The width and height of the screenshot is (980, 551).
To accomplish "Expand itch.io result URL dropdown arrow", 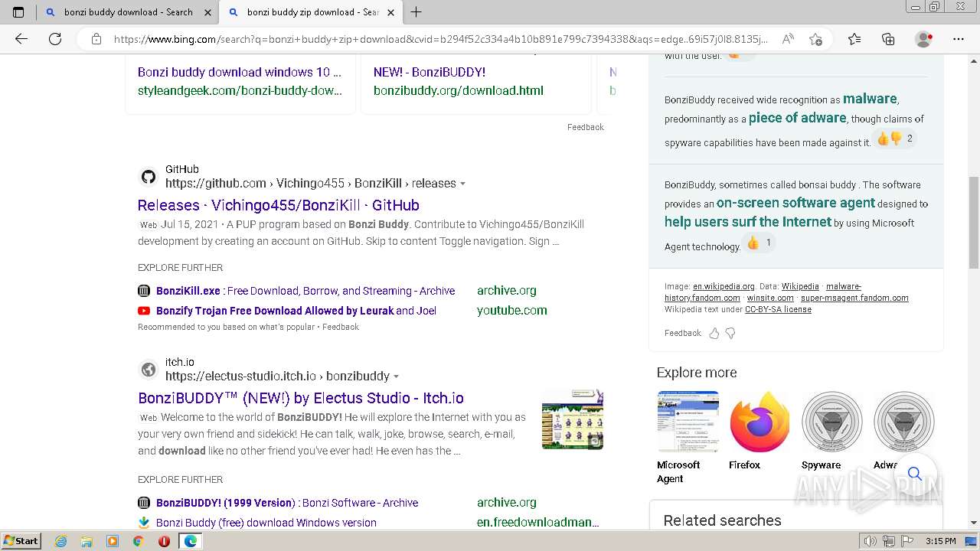I will coord(396,377).
